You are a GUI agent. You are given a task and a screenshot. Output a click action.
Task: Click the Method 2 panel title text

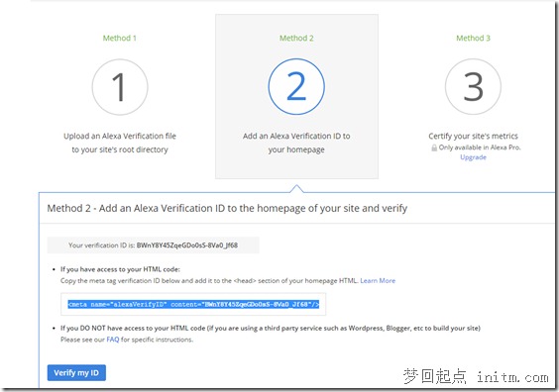point(227,208)
